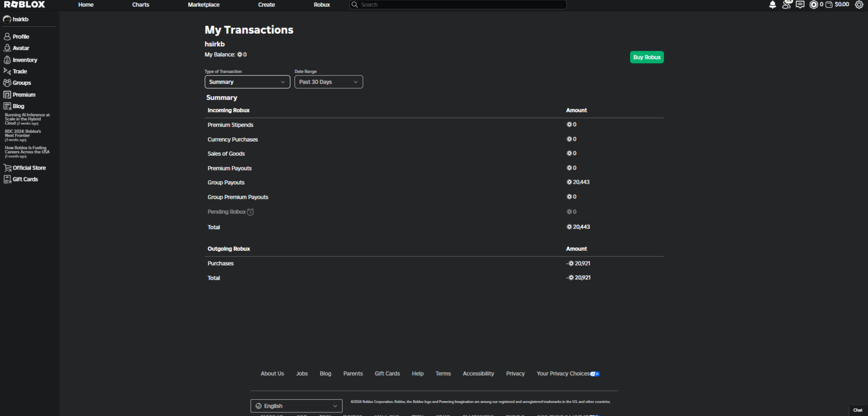Click the Inventory backpack icon
This screenshot has height=416, width=868.
point(7,60)
